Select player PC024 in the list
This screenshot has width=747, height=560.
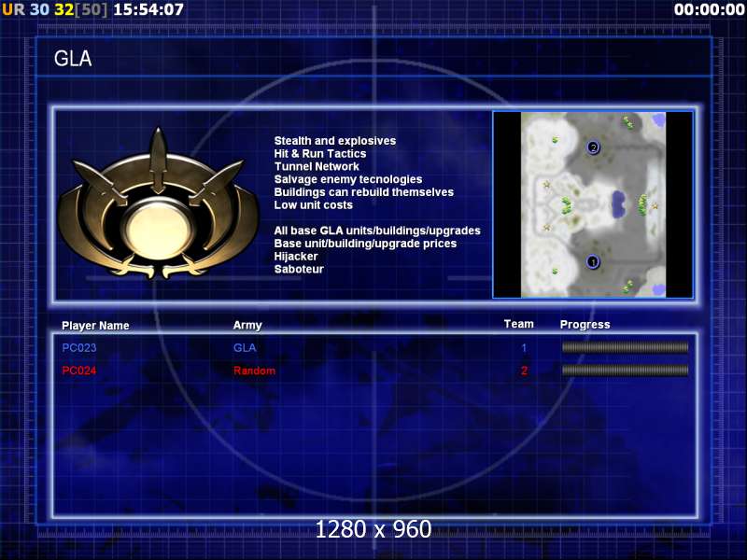[79, 371]
